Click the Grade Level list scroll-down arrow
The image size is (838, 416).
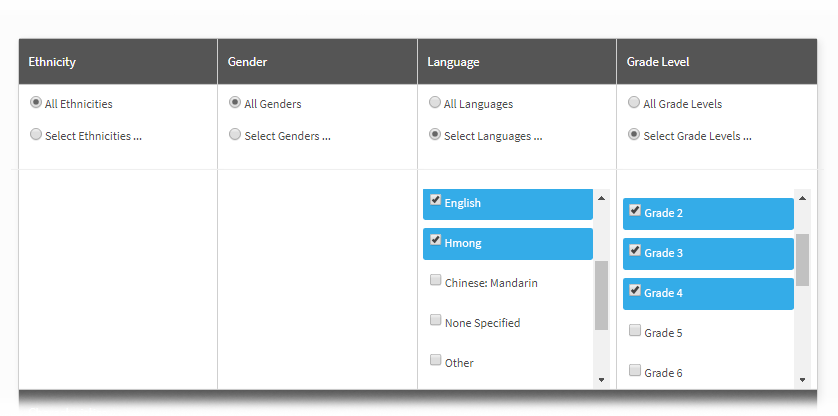coord(802,380)
